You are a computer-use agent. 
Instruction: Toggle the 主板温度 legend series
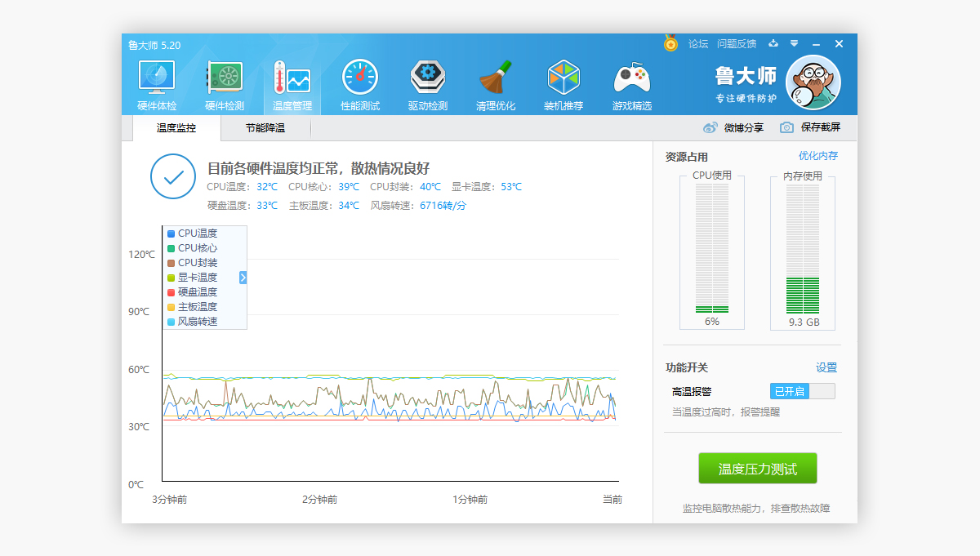(x=193, y=307)
